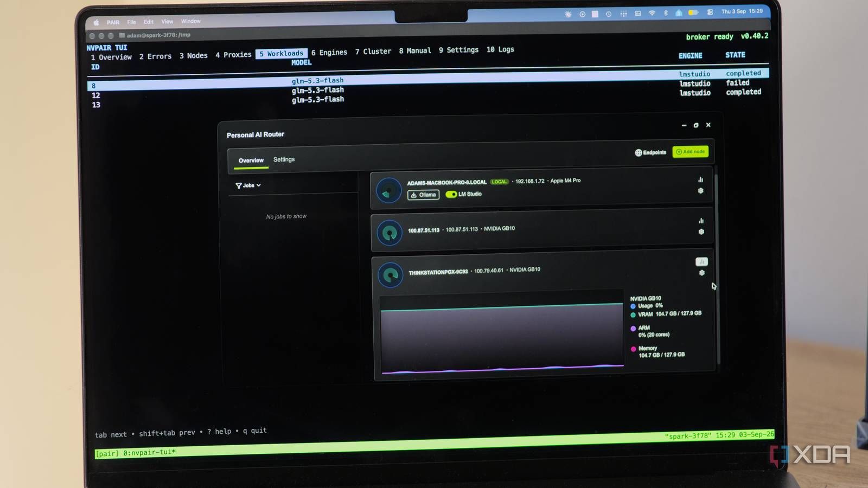Click the display mirroring menu bar icon
This screenshot has width=868, height=488.
point(638,14)
